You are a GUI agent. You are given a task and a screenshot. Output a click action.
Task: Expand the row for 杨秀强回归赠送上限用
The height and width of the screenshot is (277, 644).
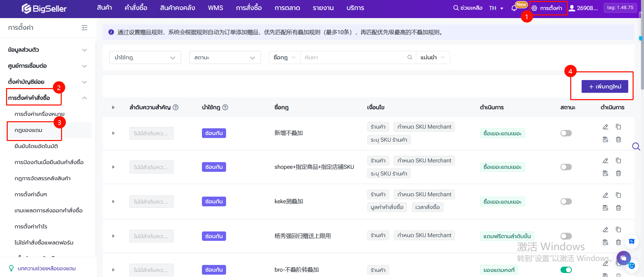click(x=113, y=236)
